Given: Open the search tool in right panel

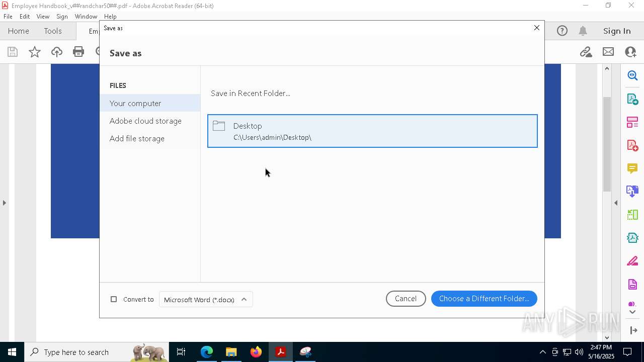Looking at the screenshot, I should point(632,75).
